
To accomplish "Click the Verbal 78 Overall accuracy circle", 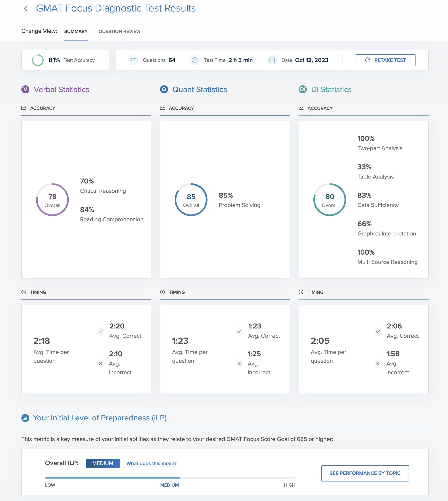I will pyautogui.click(x=52, y=200).
